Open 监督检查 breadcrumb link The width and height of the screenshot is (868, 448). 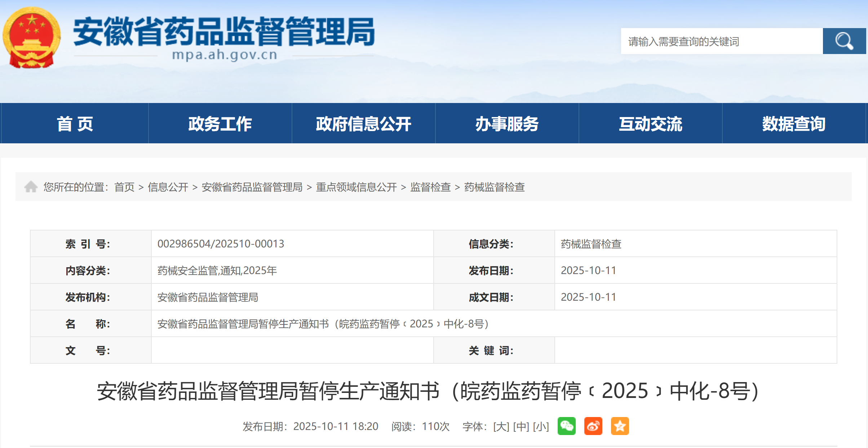tap(430, 187)
